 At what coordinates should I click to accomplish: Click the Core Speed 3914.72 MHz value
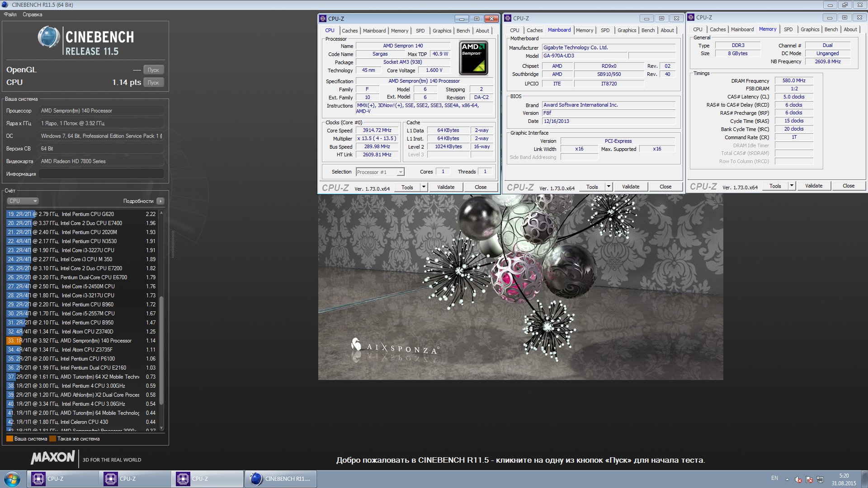click(x=377, y=130)
